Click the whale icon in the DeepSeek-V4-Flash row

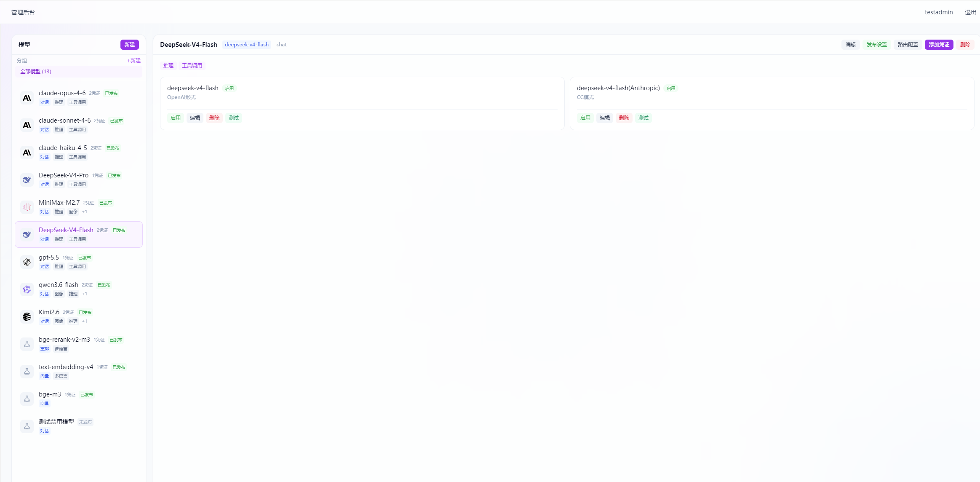click(27, 235)
